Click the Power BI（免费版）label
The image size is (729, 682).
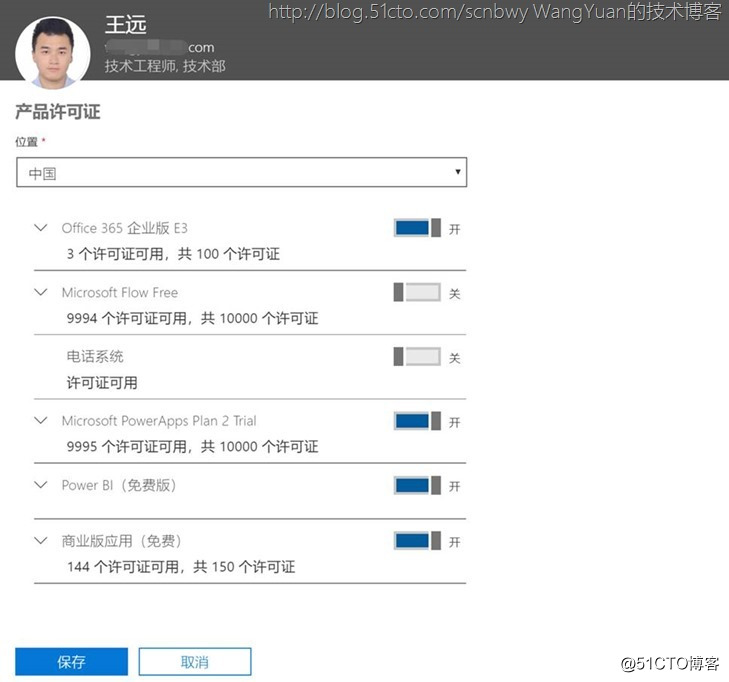pos(119,485)
